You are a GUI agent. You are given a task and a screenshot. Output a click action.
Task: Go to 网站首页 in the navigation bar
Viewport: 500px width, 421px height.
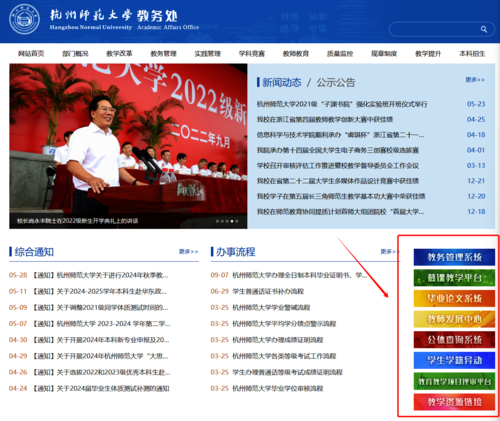tap(31, 53)
